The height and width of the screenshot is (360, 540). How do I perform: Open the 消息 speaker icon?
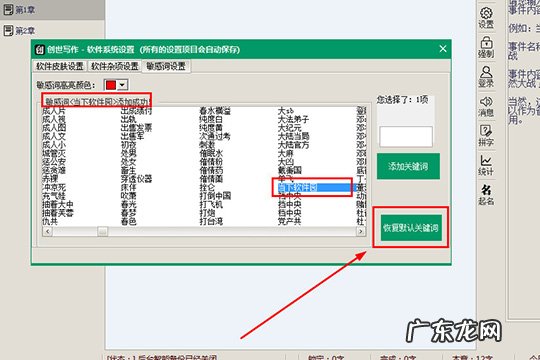coord(486,106)
